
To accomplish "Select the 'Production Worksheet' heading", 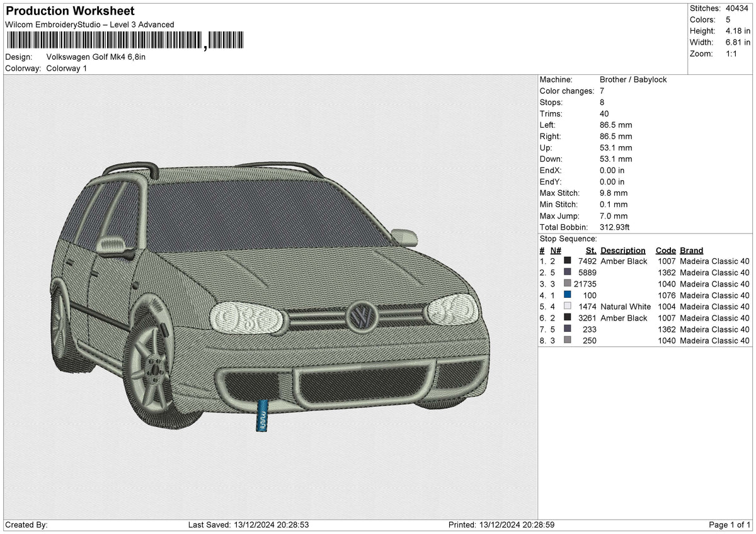I will (70, 11).
